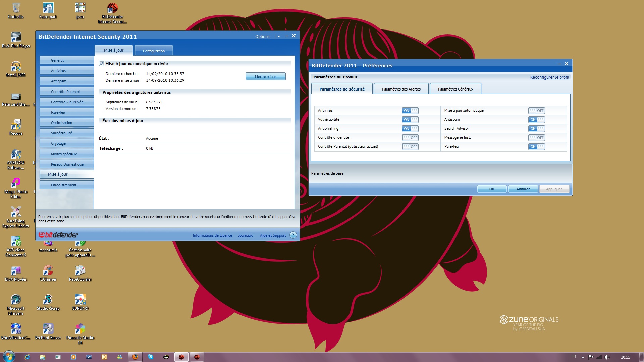644x362 pixels.
Task: Launch the Recuva desktop shortcut
Action: pyautogui.click(x=16, y=127)
